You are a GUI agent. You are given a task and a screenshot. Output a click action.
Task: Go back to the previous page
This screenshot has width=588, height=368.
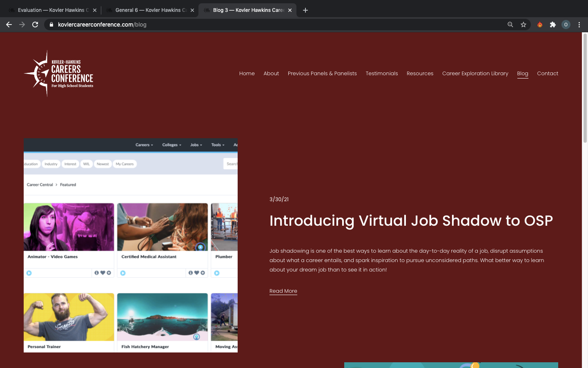click(x=9, y=25)
